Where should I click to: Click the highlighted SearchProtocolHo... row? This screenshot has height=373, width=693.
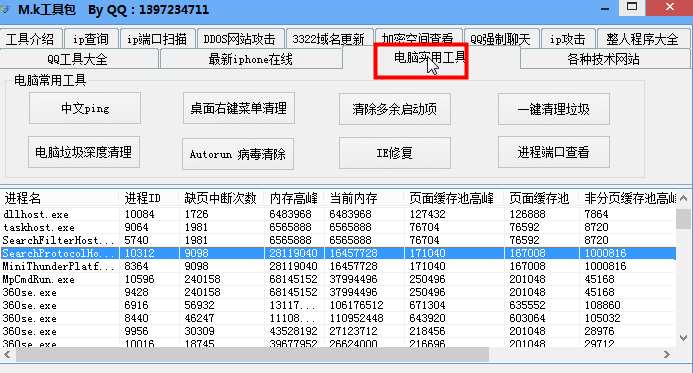(338, 253)
